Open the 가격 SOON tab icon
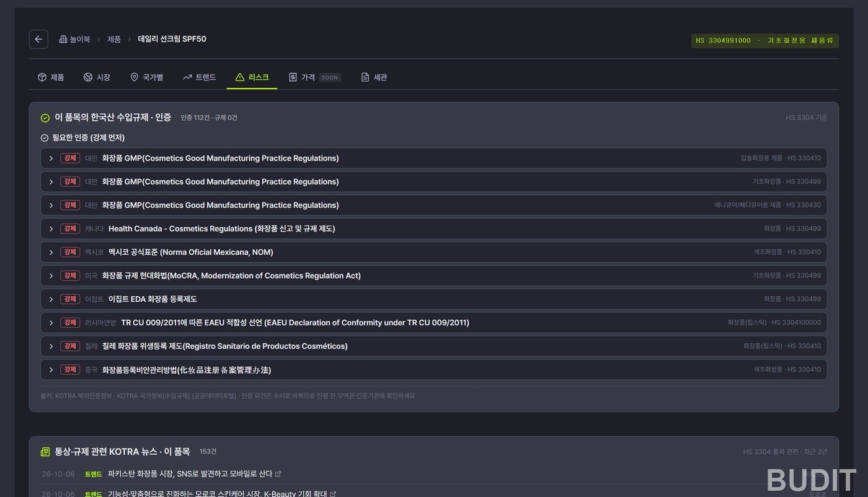This screenshot has width=868, height=497. pos(293,77)
